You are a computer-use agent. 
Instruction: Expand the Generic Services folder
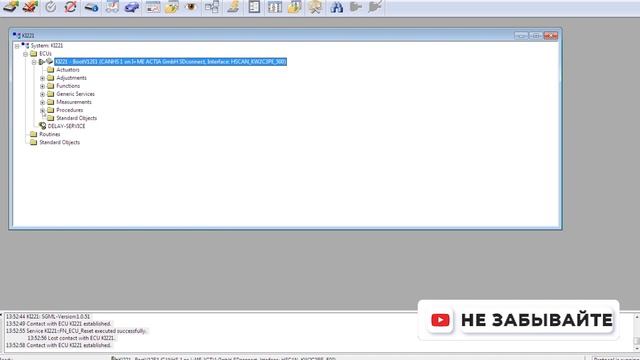[42, 94]
